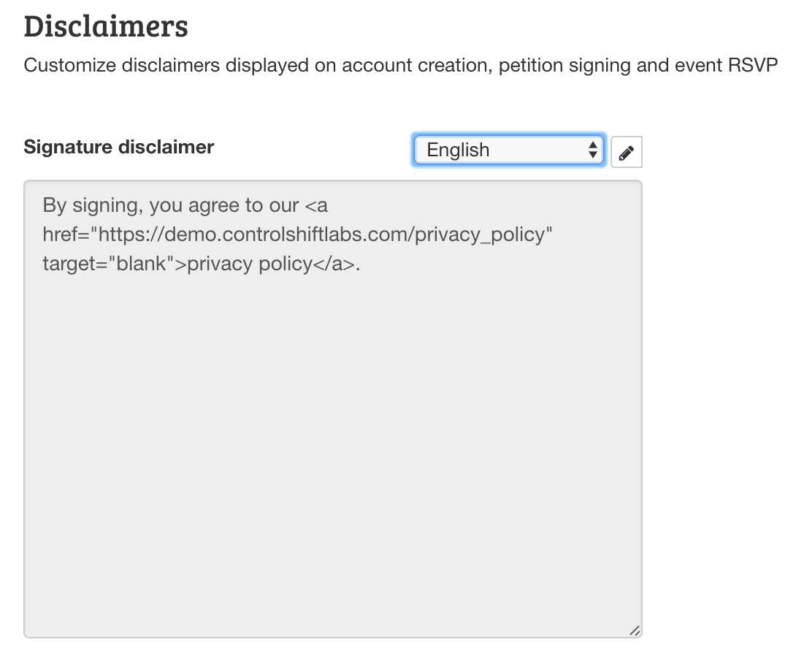Click the target="blank" attribute text

click(x=108, y=264)
